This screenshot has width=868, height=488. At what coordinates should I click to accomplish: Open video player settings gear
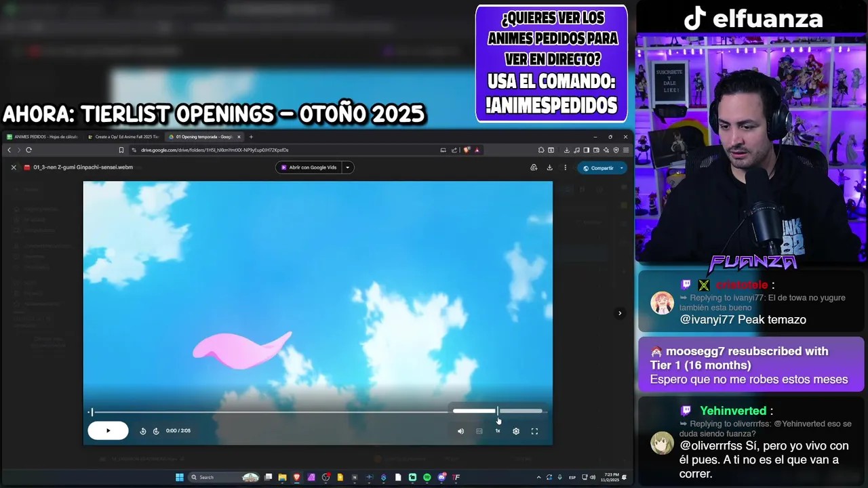(516, 431)
